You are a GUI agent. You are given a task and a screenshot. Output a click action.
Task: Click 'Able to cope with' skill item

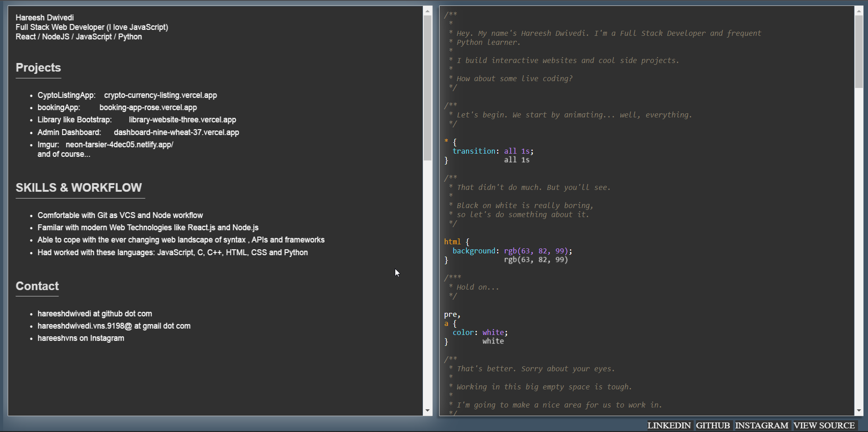pos(181,240)
